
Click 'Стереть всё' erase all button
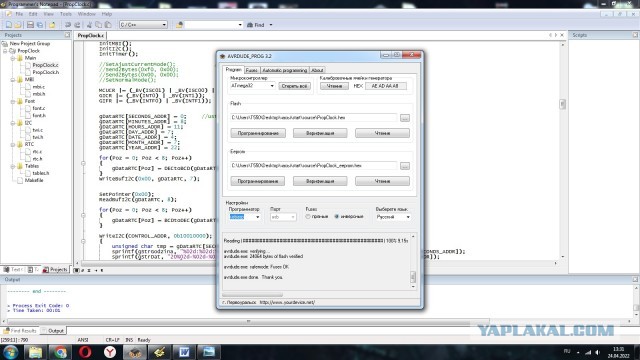click(294, 86)
